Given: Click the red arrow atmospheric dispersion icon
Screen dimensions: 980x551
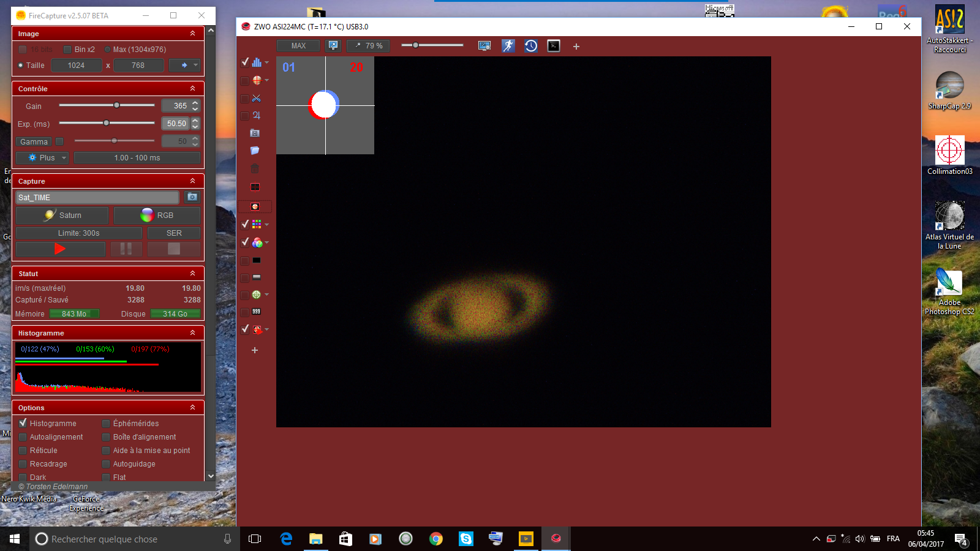Looking at the screenshot, I should point(257,329).
